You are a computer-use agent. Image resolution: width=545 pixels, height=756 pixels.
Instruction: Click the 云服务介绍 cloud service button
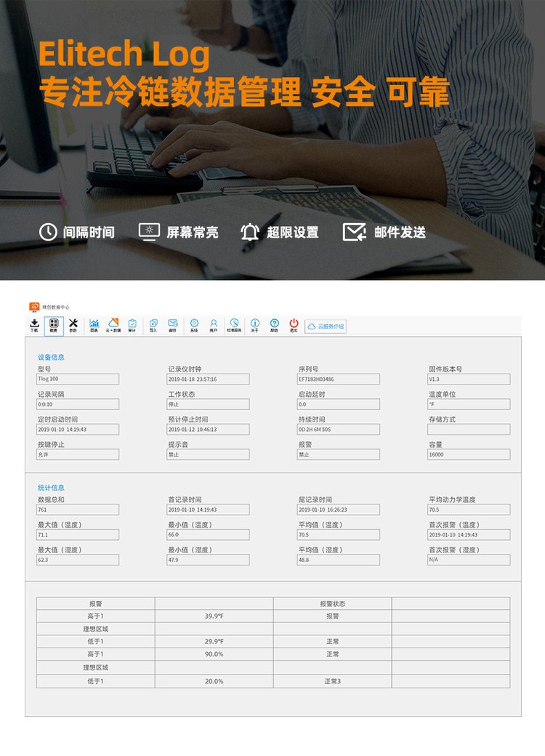(326, 326)
